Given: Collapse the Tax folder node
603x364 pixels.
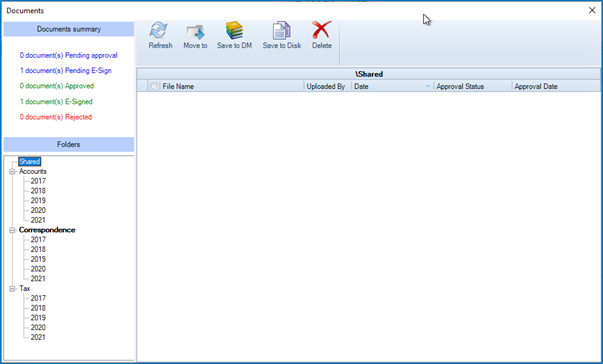Looking at the screenshot, I should coord(12,289).
